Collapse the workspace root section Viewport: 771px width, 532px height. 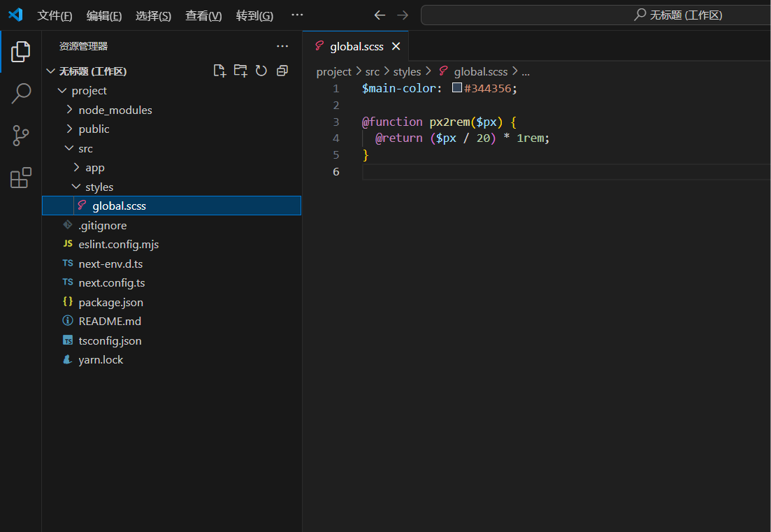(x=50, y=71)
